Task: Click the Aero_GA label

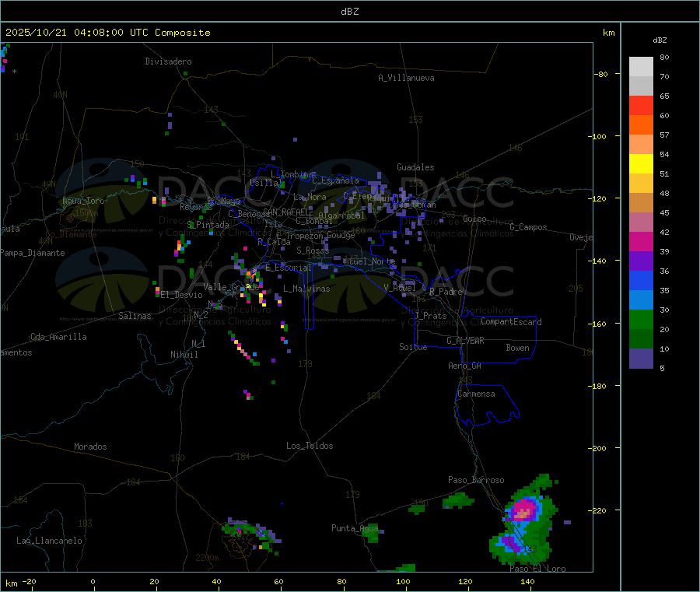Action: tap(465, 366)
